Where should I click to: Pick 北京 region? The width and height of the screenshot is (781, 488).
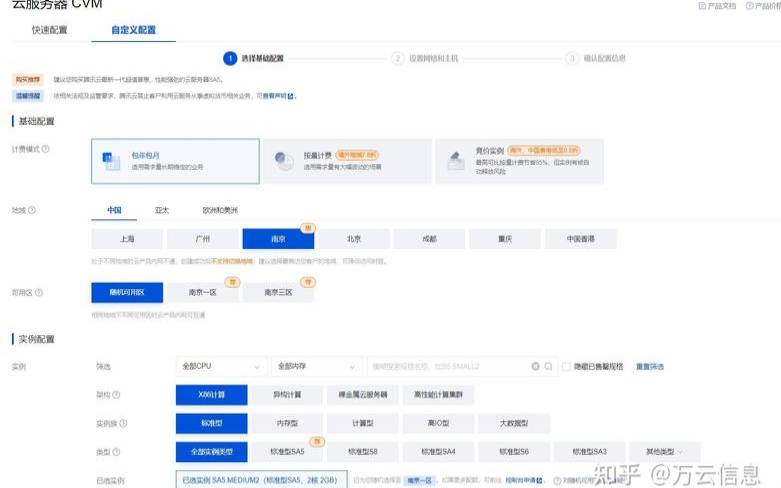point(354,239)
